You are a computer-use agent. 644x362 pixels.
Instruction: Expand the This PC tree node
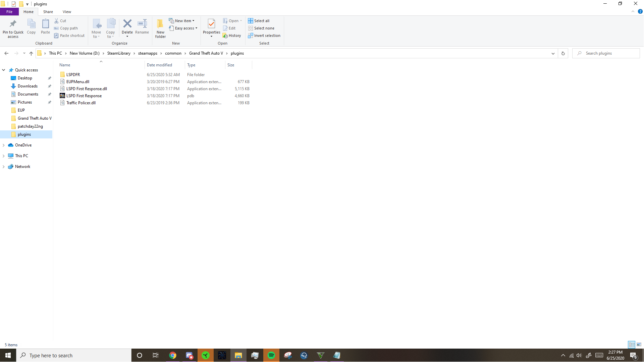(x=4, y=156)
